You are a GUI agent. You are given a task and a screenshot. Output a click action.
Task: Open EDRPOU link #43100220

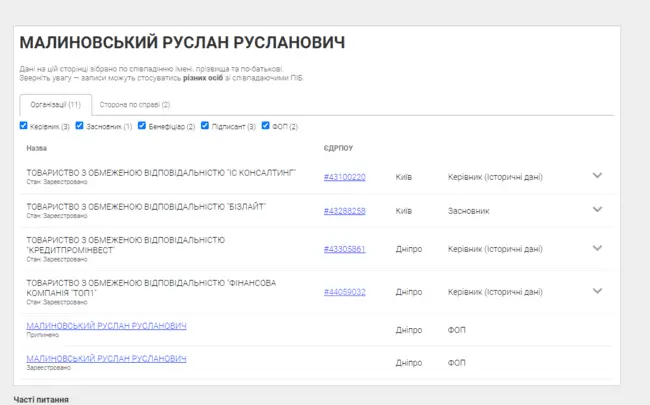pos(344,177)
